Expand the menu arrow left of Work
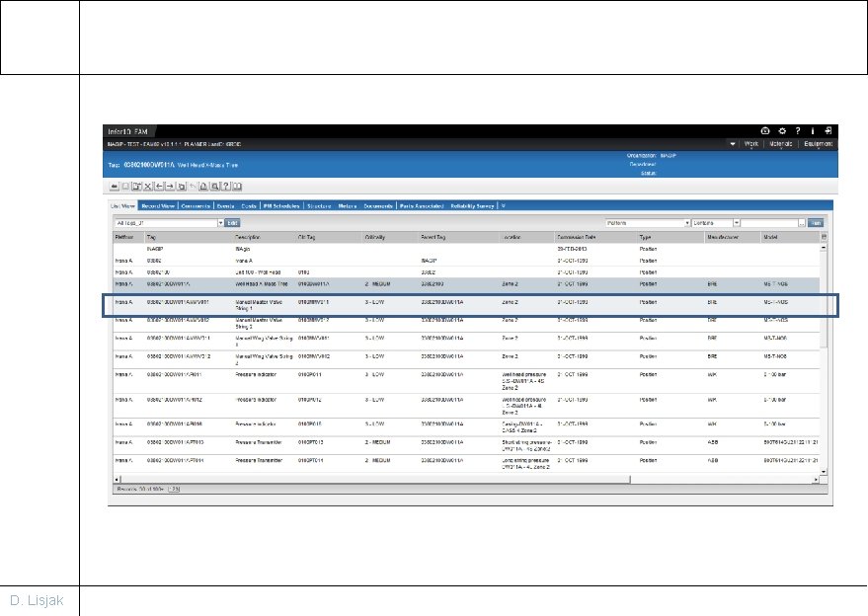The width and height of the screenshot is (868, 616). 733,144
